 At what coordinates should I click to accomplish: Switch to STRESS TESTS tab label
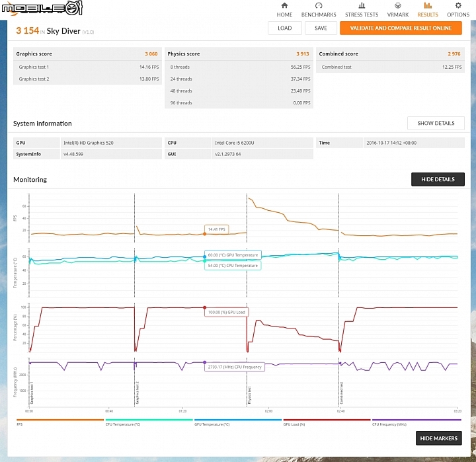pyautogui.click(x=362, y=15)
